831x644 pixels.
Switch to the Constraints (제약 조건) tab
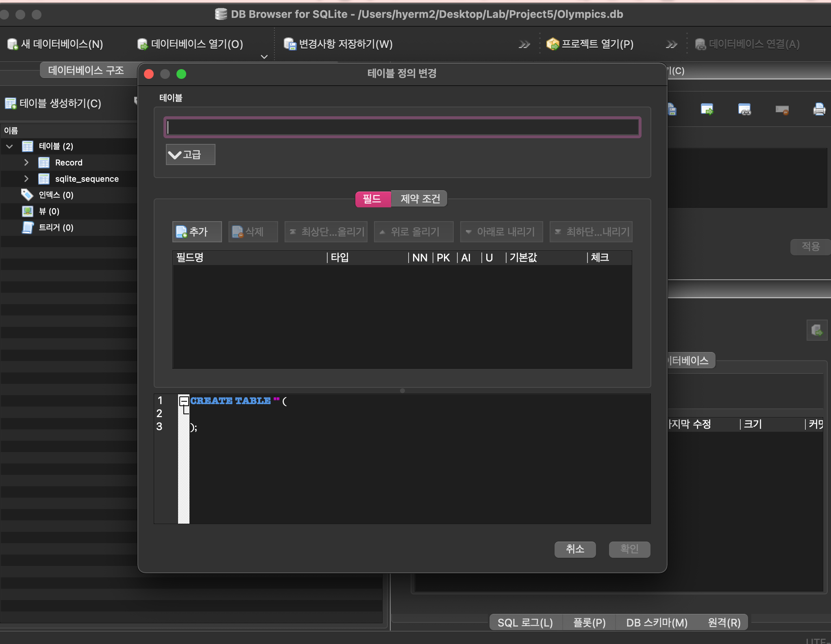(420, 199)
